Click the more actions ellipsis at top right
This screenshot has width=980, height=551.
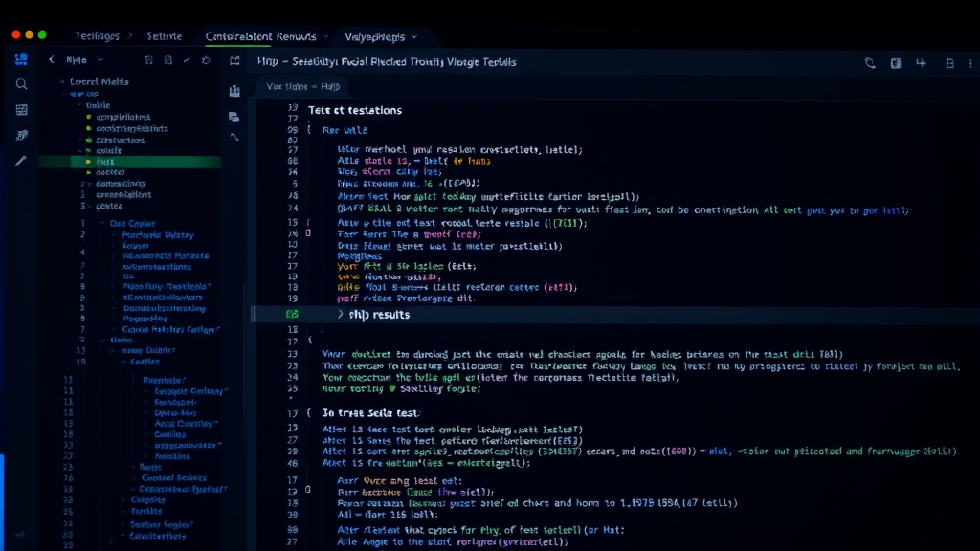(x=971, y=61)
